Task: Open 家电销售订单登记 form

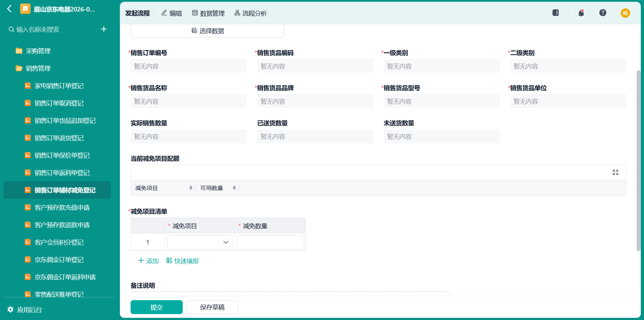Action: coord(59,86)
